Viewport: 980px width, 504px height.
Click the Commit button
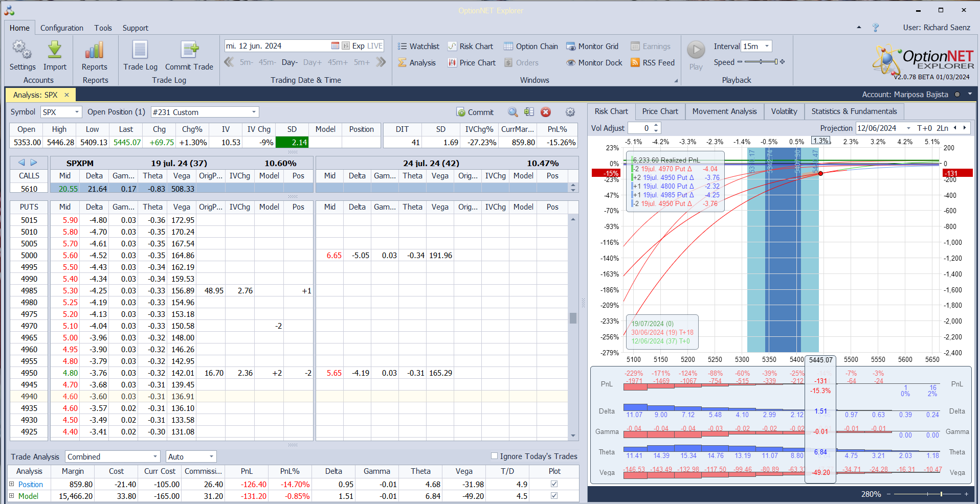[475, 112]
